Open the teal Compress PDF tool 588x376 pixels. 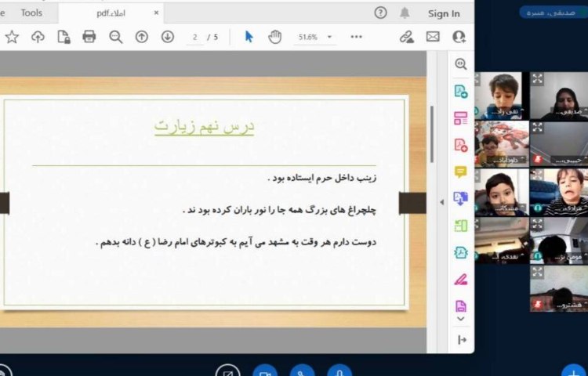click(461, 252)
